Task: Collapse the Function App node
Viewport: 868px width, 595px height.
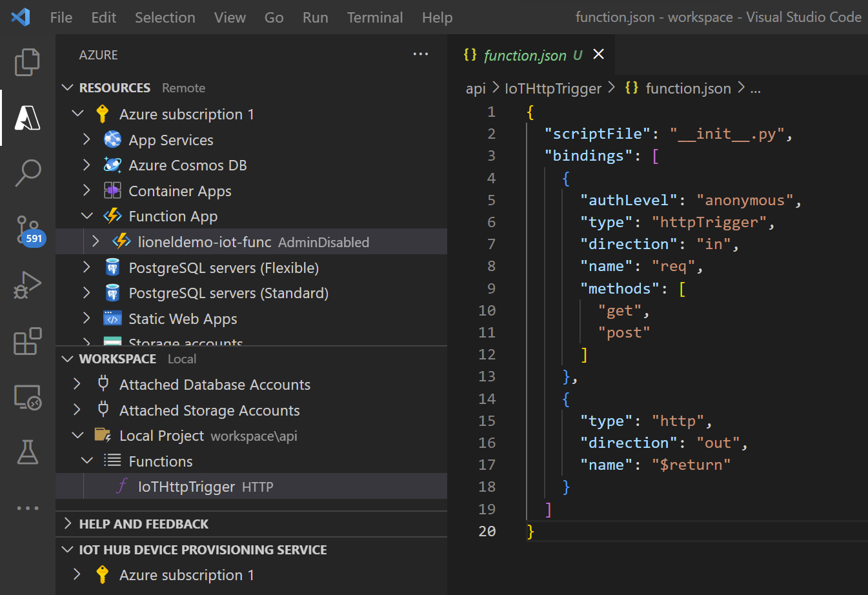Action: pos(86,216)
